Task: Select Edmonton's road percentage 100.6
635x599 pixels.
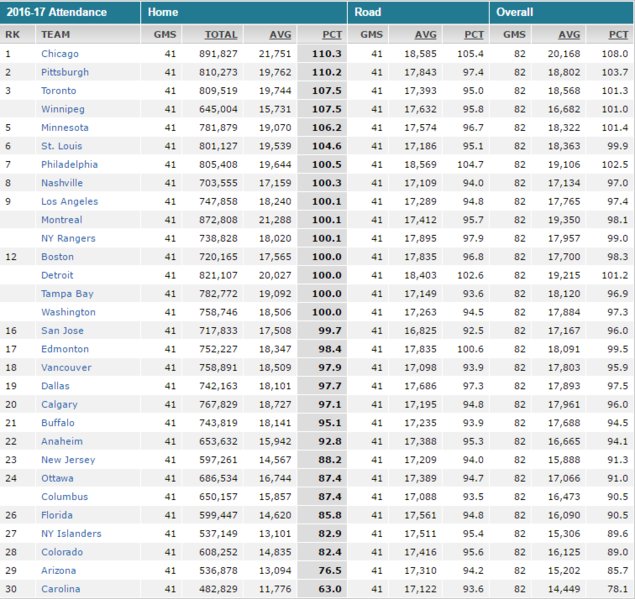Action: pyautogui.click(x=471, y=349)
